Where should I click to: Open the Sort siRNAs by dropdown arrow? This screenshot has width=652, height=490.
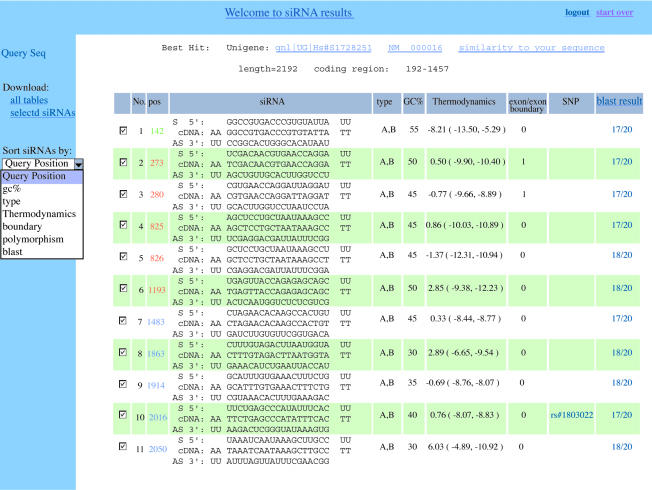pyautogui.click(x=79, y=164)
